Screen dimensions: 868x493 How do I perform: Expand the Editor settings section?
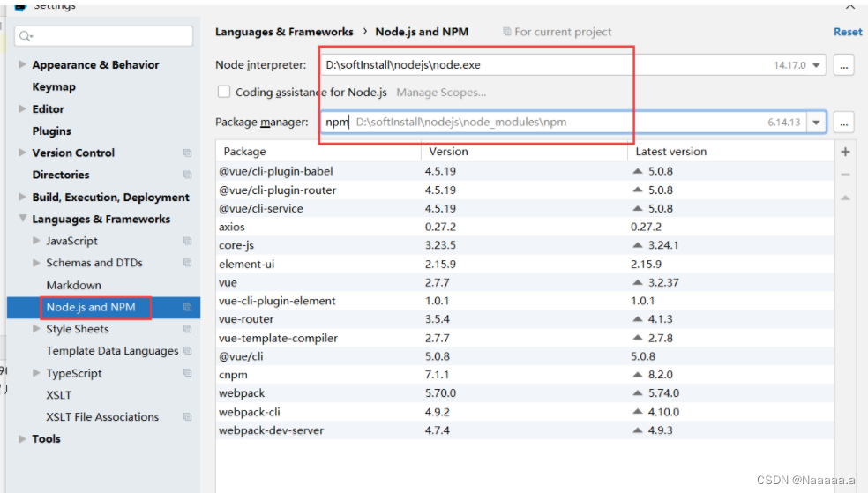22,109
